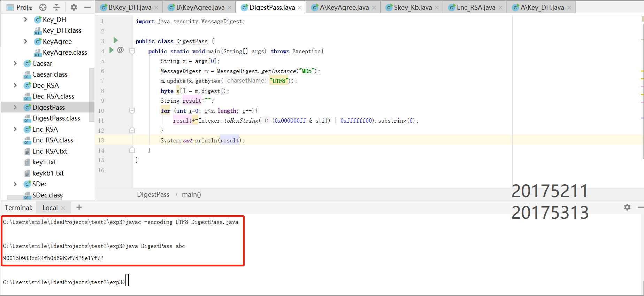Close the A\Key_DH.java tab
Image resolution: width=644 pixels, height=296 pixels.
pos(569,8)
